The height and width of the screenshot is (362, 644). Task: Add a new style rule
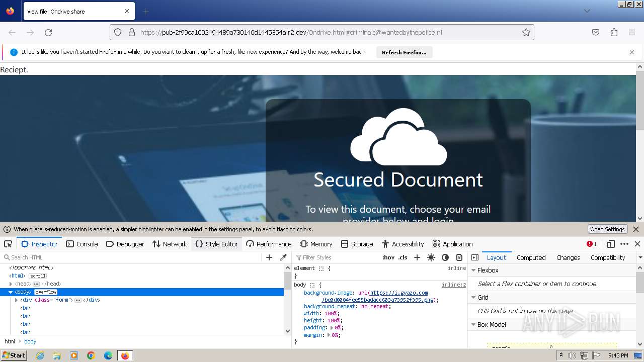coord(417,257)
